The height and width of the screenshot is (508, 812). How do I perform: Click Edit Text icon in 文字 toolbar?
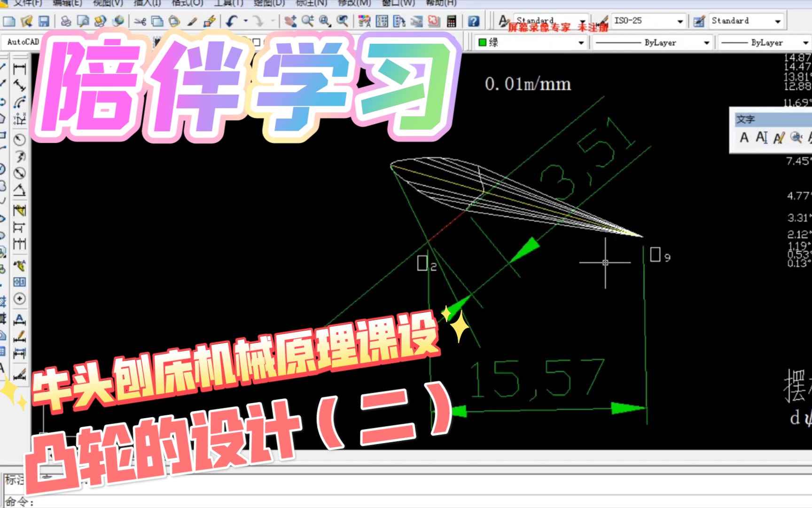pos(779,138)
